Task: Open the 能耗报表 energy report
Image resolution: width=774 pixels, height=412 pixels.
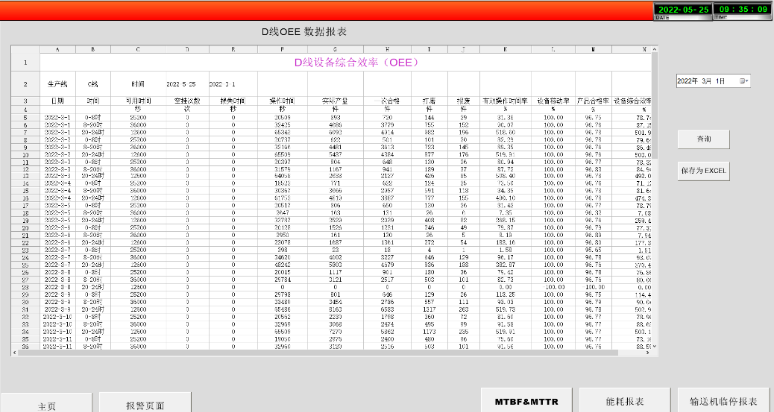Action: (x=625, y=400)
